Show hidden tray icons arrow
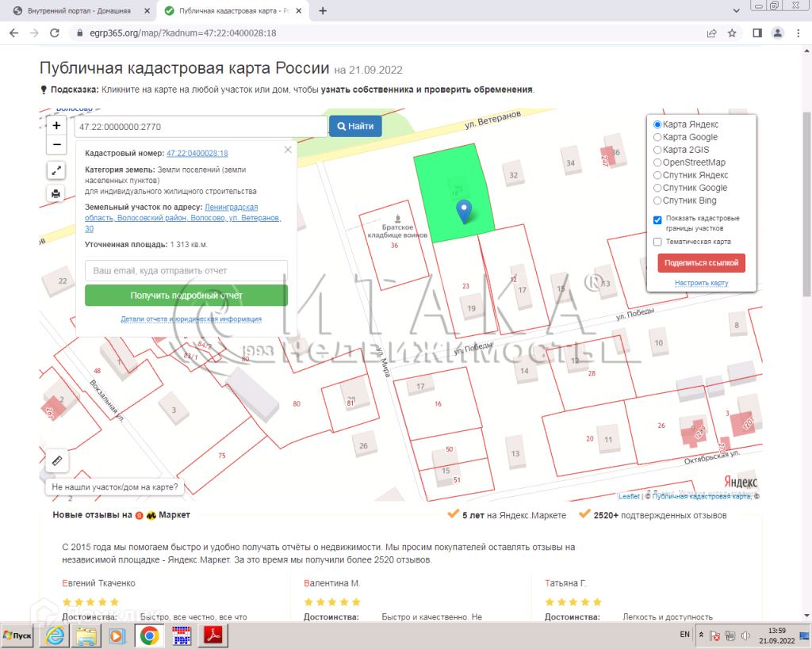The height and width of the screenshot is (649, 812). click(701, 635)
